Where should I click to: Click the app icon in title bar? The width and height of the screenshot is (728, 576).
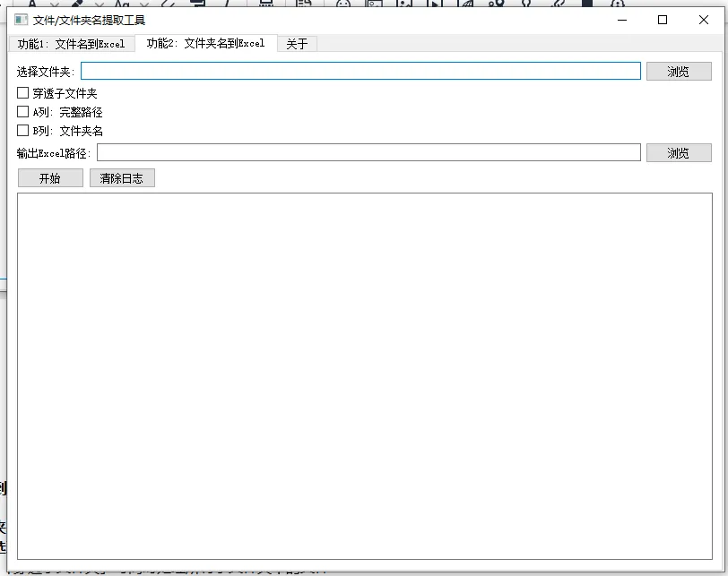21,20
